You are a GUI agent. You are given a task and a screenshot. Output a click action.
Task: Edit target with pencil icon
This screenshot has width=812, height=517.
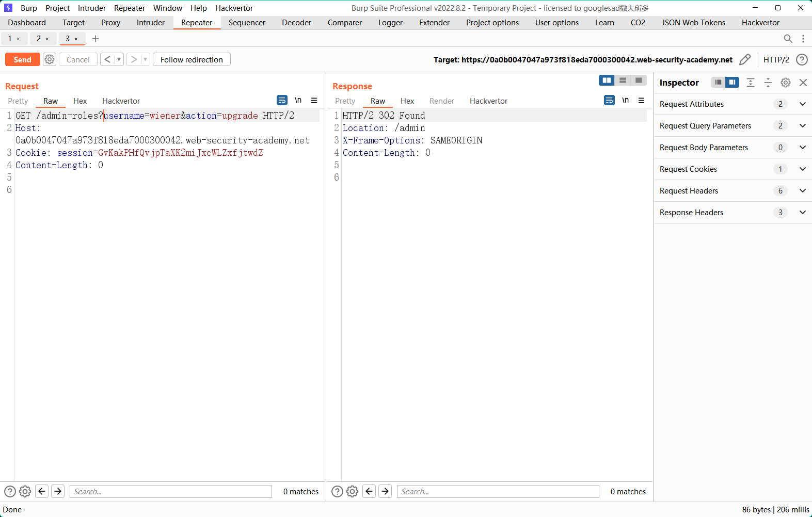(745, 59)
